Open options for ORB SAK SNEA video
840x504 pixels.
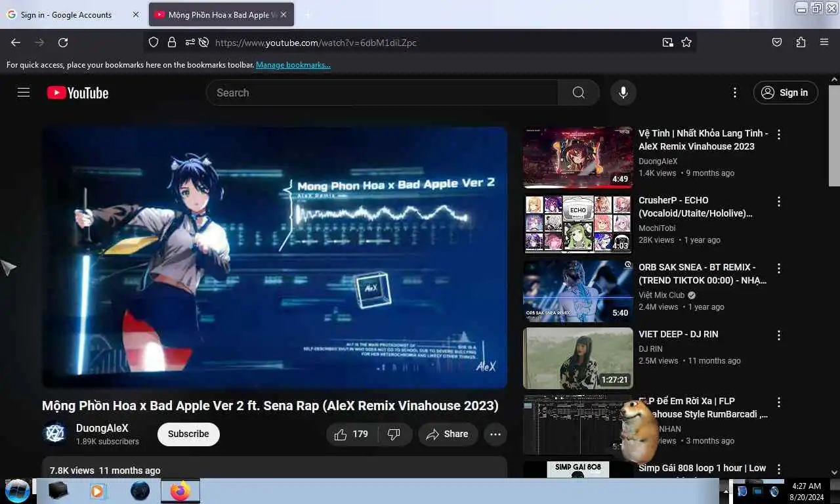click(x=779, y=268)
